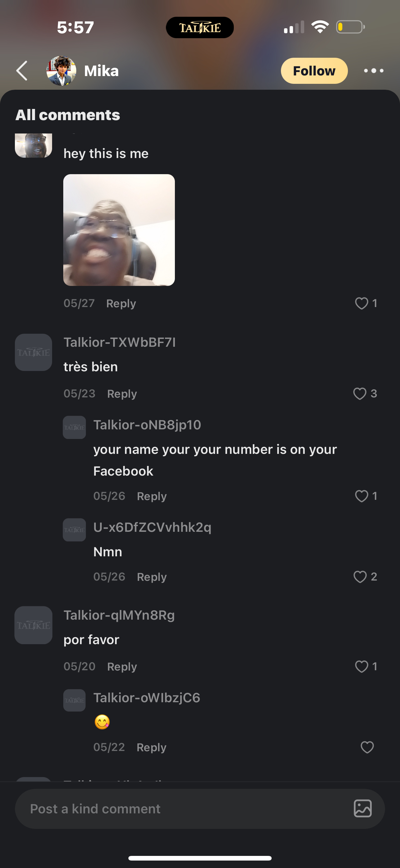This screenshot has width=400, height=868.
Task: Follow Mika
Action: (314, 71)
